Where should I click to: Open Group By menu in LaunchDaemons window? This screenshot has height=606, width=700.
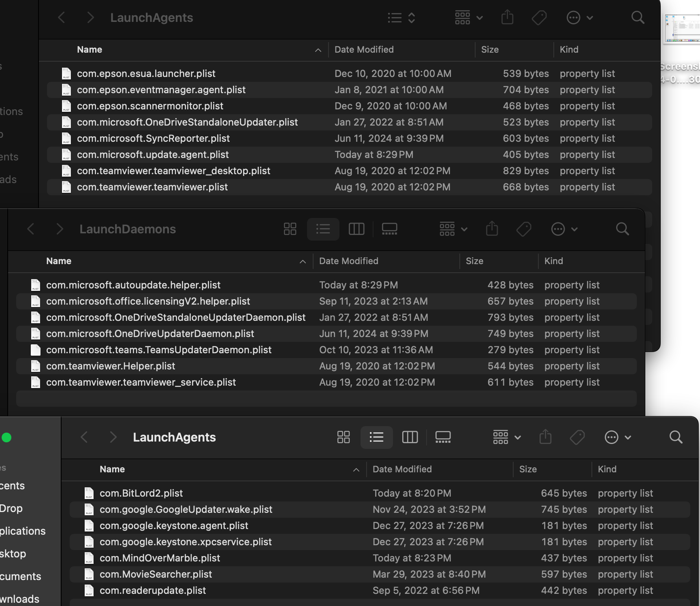453,229
